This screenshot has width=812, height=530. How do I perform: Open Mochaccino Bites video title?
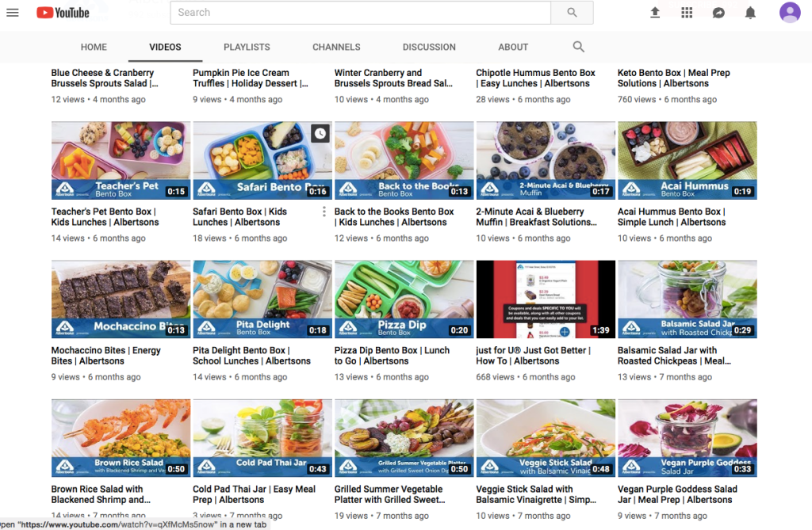pos(105,356)
